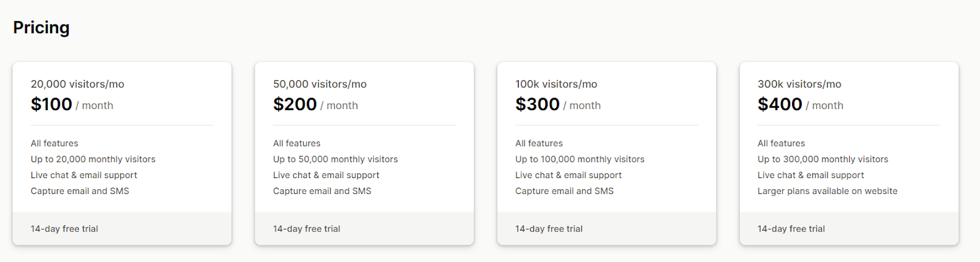Viewport: 980px width, 262px height.
Task: Click the $300 per month price
Action: [558, 105]
